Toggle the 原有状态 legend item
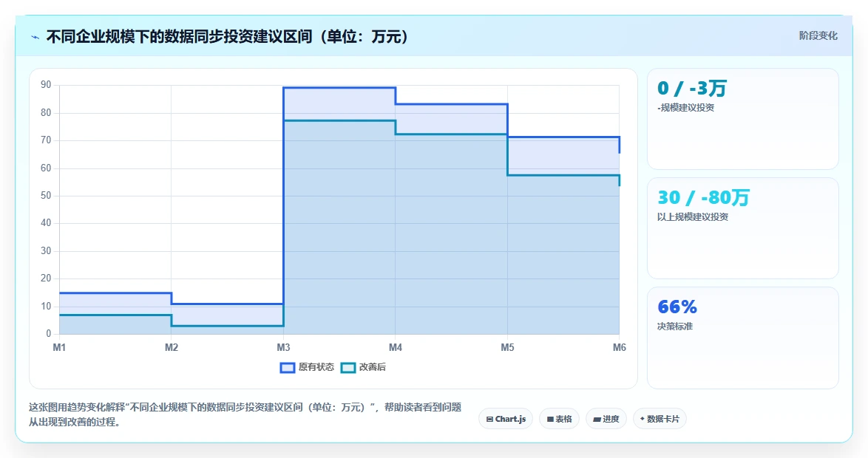This screenshot has width=868, height=458. click(308, 367)
